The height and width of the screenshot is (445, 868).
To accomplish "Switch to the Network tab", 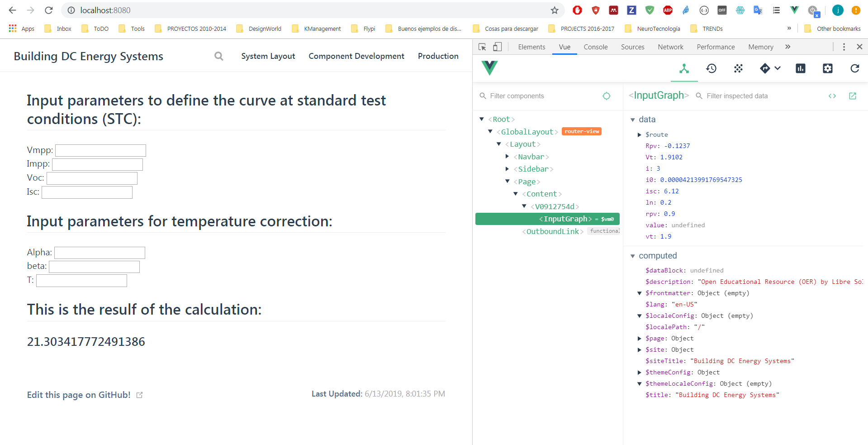I will [x=670, y=47].
